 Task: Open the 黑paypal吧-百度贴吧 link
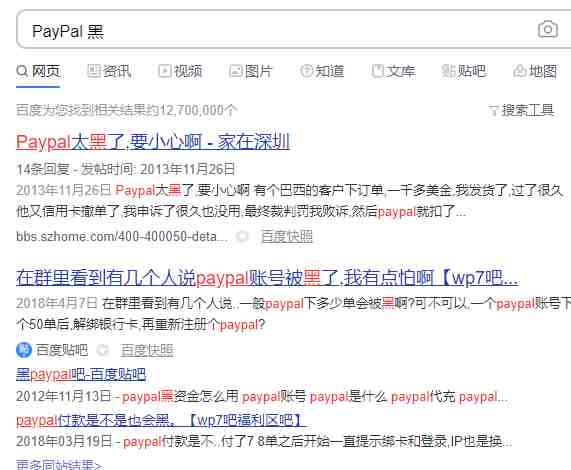pyautogui.click(x=81, y=374)
